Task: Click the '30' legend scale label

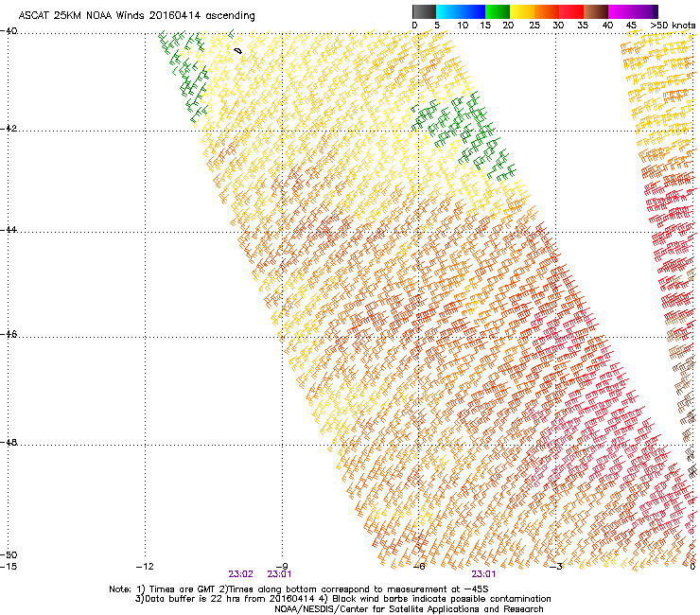Action: pos(558,26)
